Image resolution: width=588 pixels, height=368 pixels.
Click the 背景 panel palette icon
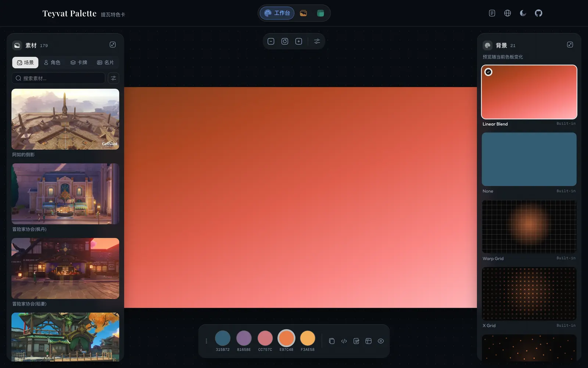click(x=488, y=45)
